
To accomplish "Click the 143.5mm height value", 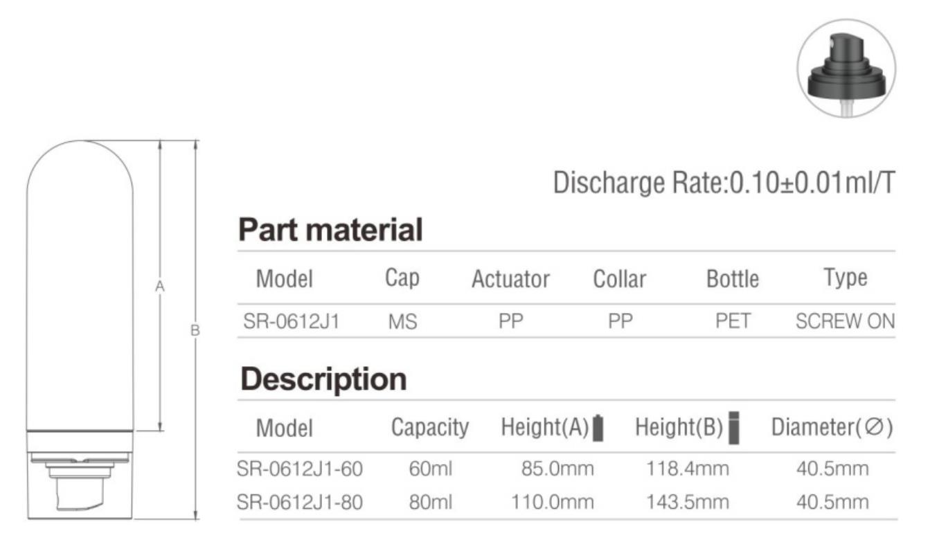I will (688, 502).
